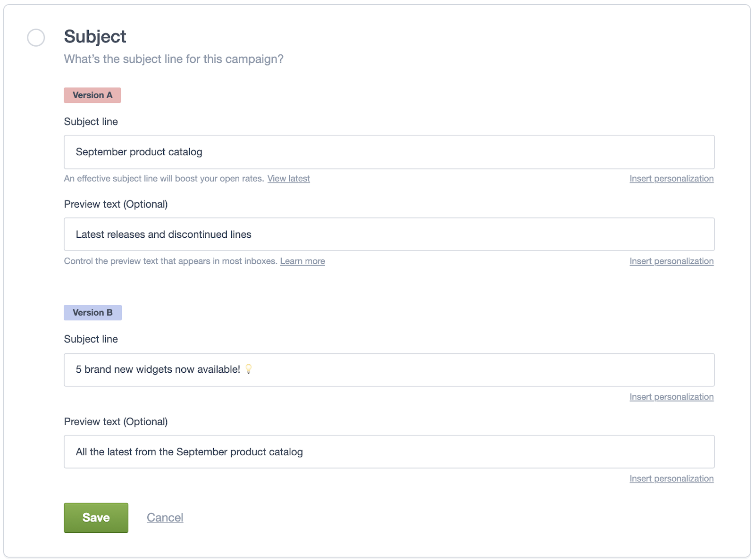Focus the 'September product catalog' subject line field

(x=389, y=152)
